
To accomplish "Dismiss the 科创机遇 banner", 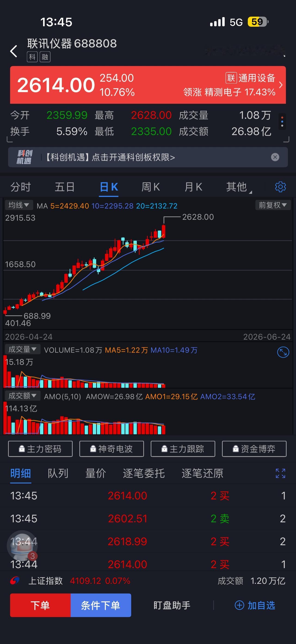I will click(x=275, y=157).
